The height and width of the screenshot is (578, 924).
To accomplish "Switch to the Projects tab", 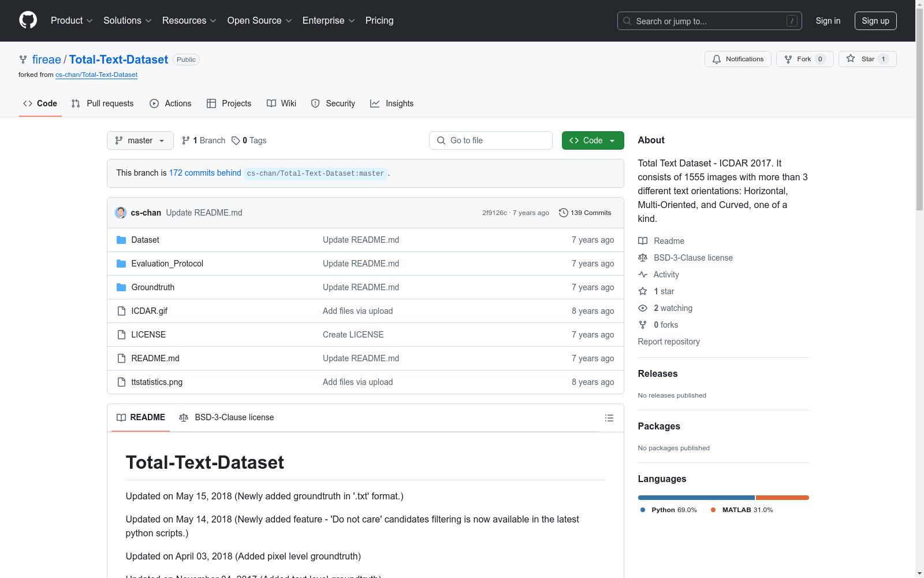I will 229,103.
